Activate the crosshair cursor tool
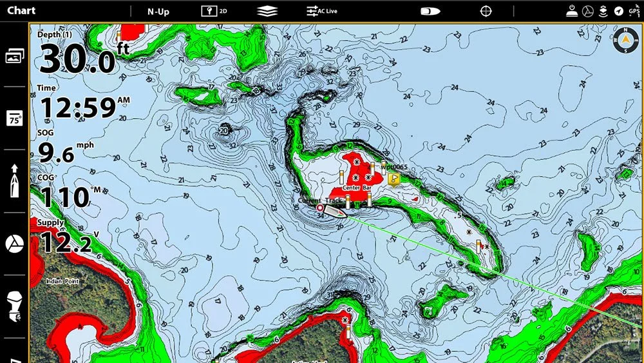 pos(486,11)
